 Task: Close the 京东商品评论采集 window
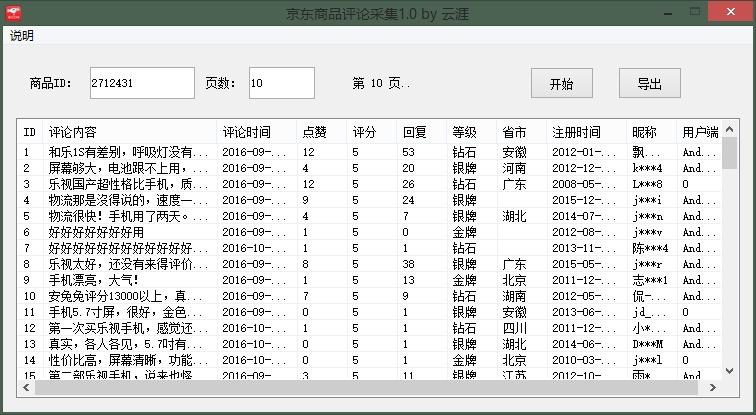[x=731, y=12]
